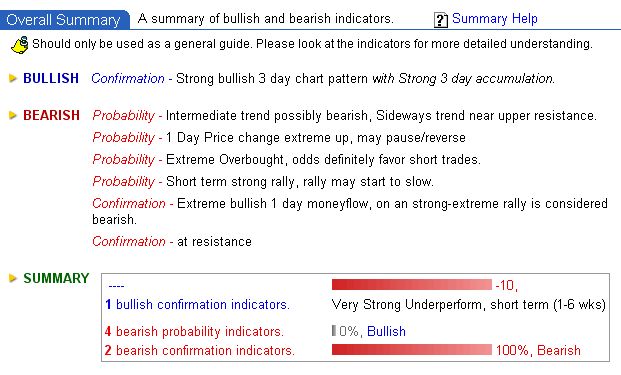Image resolution: width=621 pixels, height=375 pixels.
Task: Click the Very Strong Underperform rating text
Action: click(x=469, y=305)
